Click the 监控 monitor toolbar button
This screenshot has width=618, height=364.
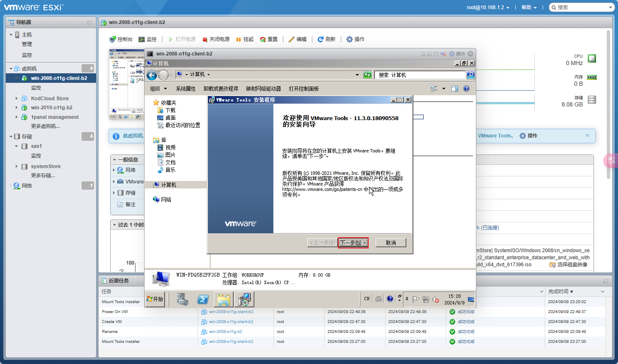coord(147,39)
